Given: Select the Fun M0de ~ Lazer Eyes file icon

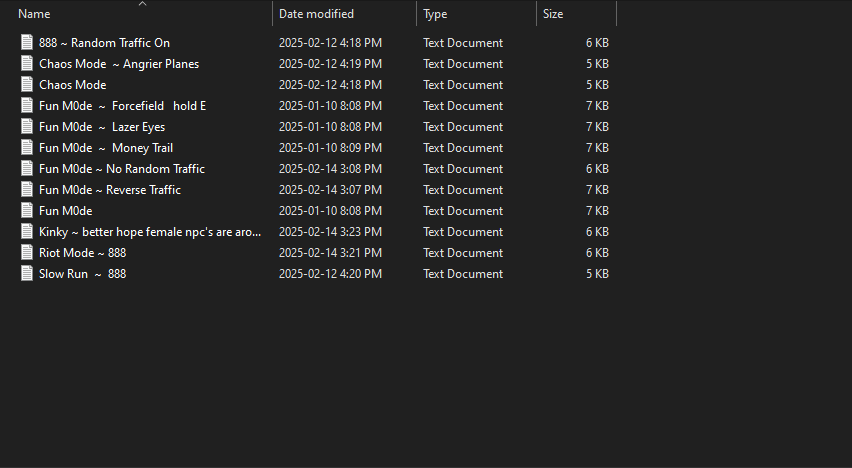Looking at the screenshot, I should click(x=27, y=127).
